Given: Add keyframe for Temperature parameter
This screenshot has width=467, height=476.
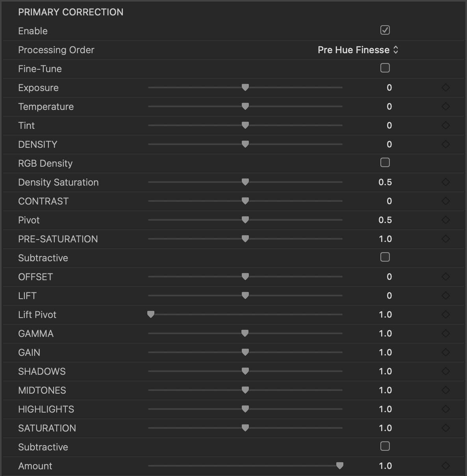Looking at the screenshot, I should pyautogui.click(x=446, y=106).
